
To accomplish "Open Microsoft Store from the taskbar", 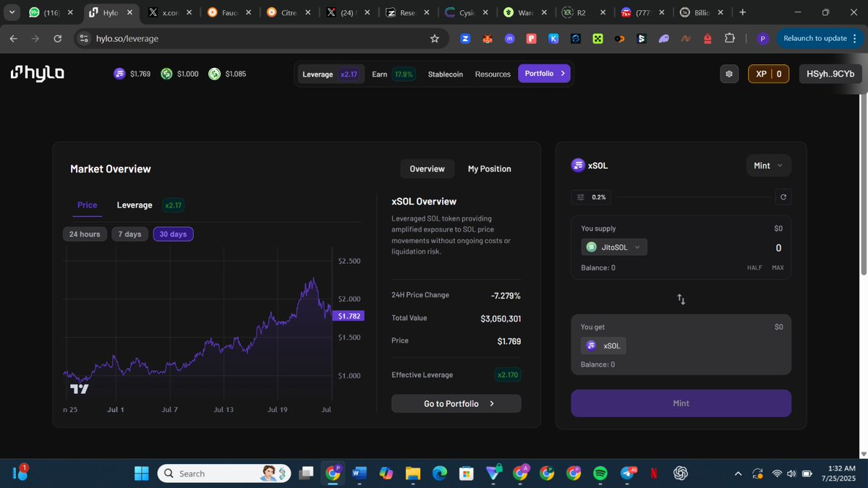I will coord(466,474).
